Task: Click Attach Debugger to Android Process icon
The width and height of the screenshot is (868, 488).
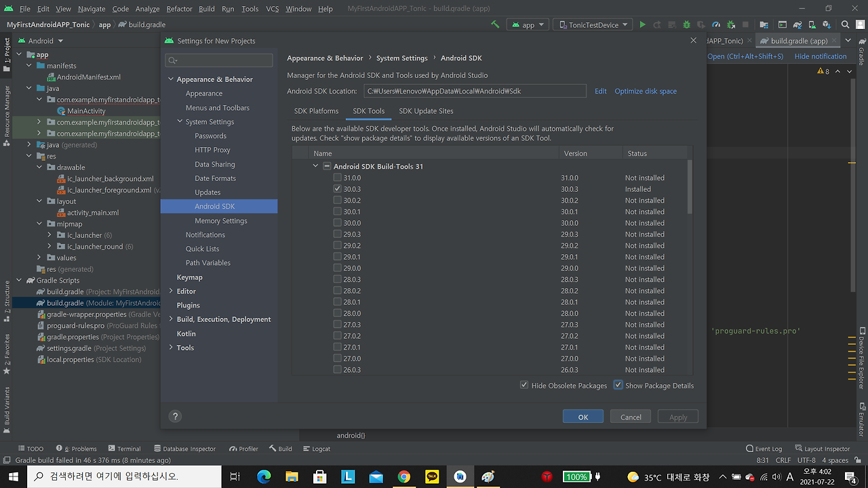Action: click(x=731, y=24)
